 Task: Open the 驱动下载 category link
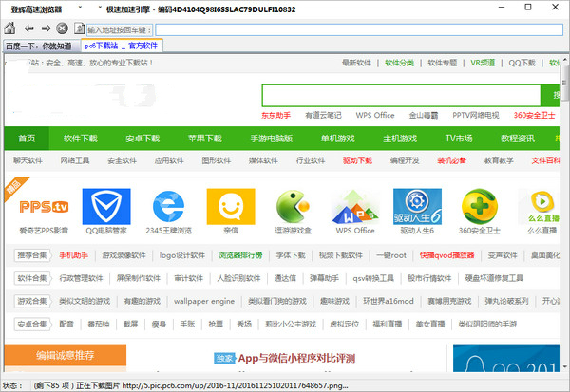357,160
